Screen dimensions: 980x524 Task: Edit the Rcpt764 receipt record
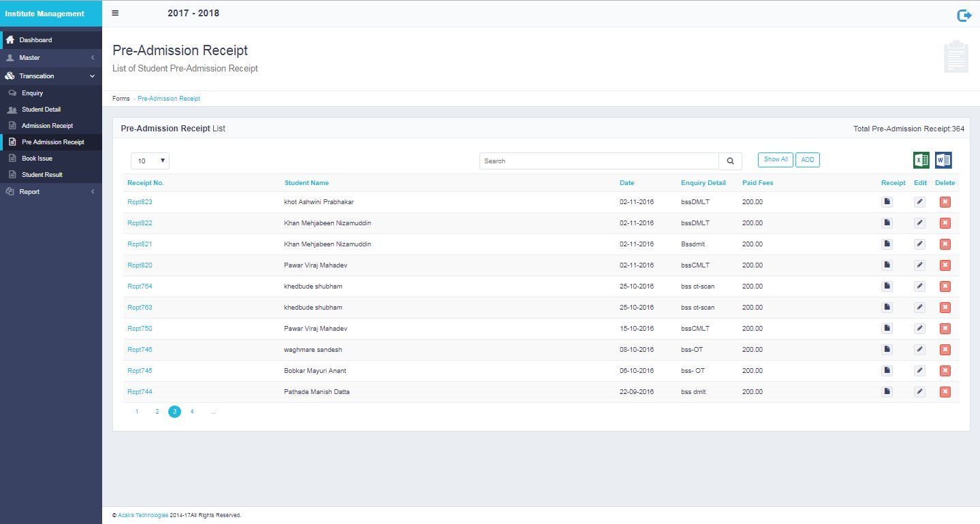point(919,286)
